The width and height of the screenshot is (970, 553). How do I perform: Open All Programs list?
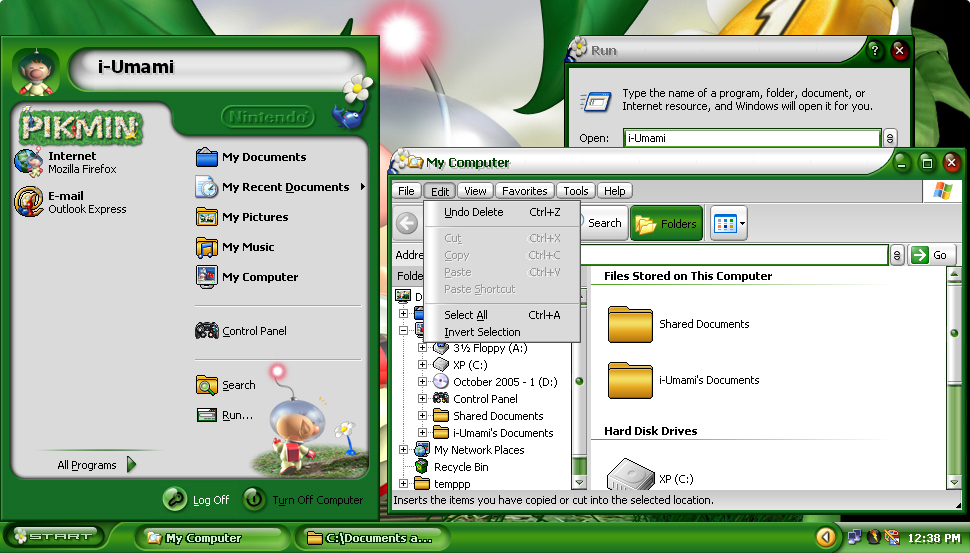(96, 465)
